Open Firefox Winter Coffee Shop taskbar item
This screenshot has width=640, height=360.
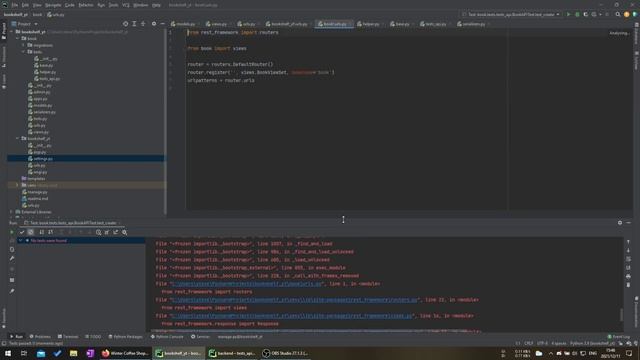pos(125,353)
